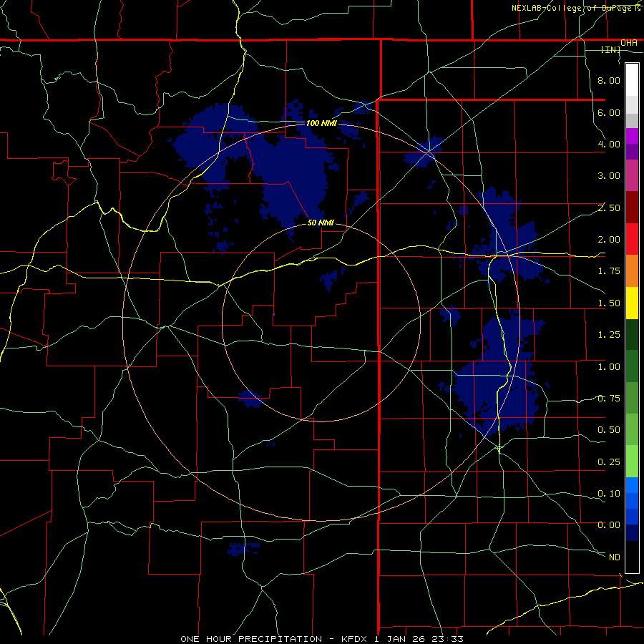Select the dark red legend swatch

(632, 208)
